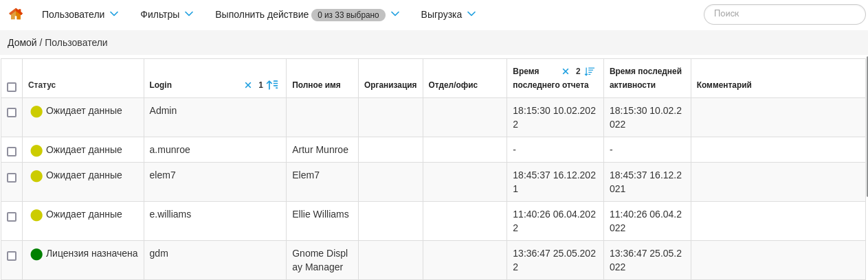This screenshot has width=868, height=280.
Task: Click green status indicator for gdm
Action: tap(36, 254)
